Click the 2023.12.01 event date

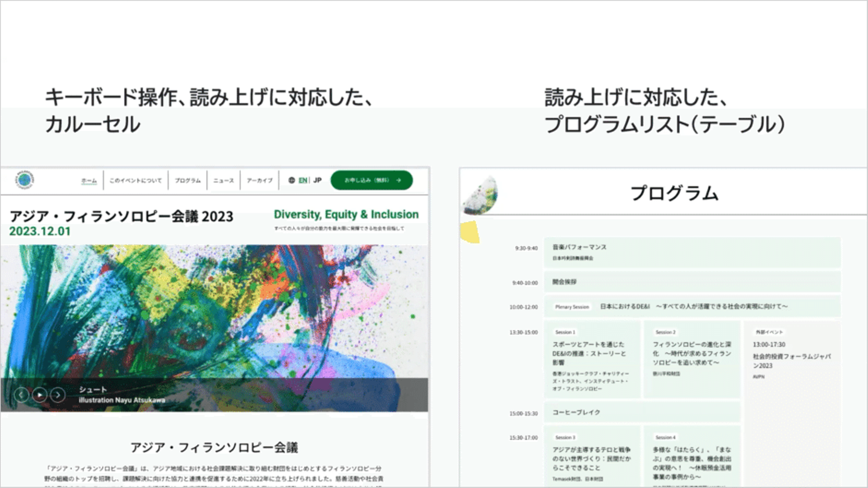point(40,231)
